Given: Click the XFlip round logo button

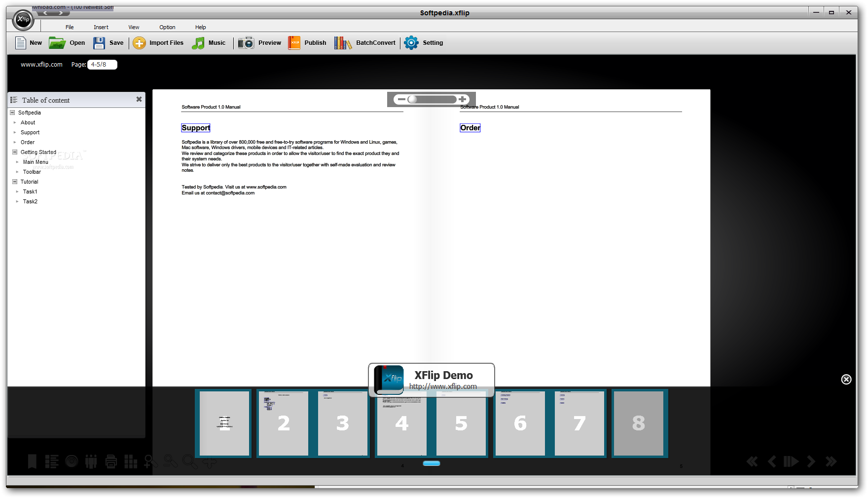Looking at the screenshot, I should [x=23, y=20].
